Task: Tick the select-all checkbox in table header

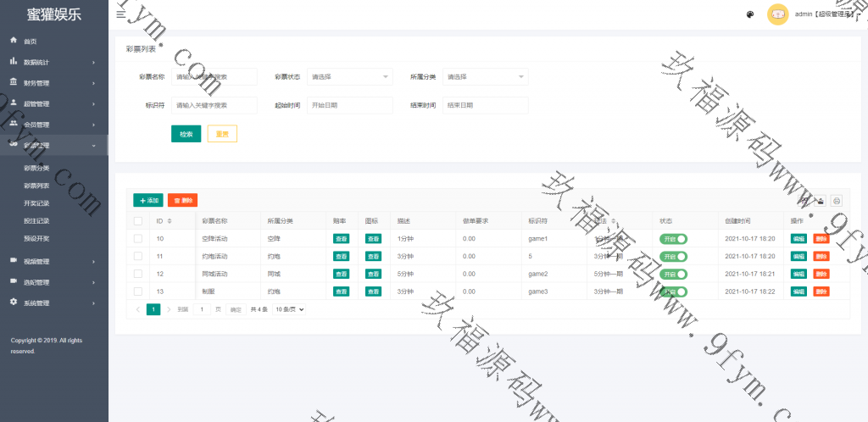Action: coord(138,220)
